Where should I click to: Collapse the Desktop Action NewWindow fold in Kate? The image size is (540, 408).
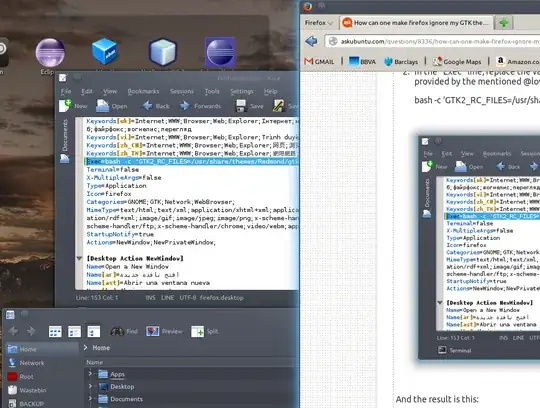point(79,258)
